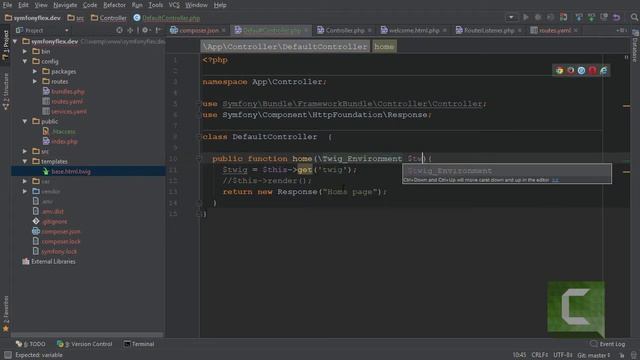Image resolution: width=640 pixels, height=360 pixels.
Task: Open the Refactor menu
Action: pos(114,5)
